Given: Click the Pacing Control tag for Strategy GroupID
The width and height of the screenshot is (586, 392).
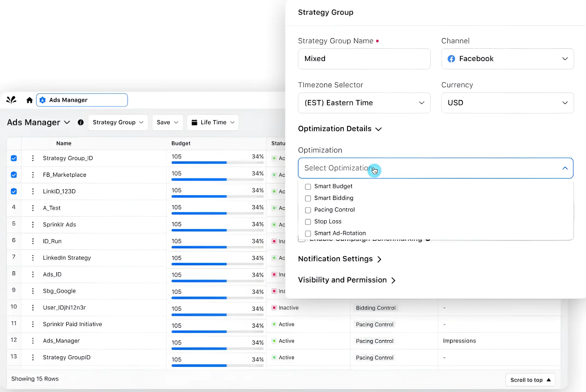Looking at the screenshot, I should click(374, 358).
